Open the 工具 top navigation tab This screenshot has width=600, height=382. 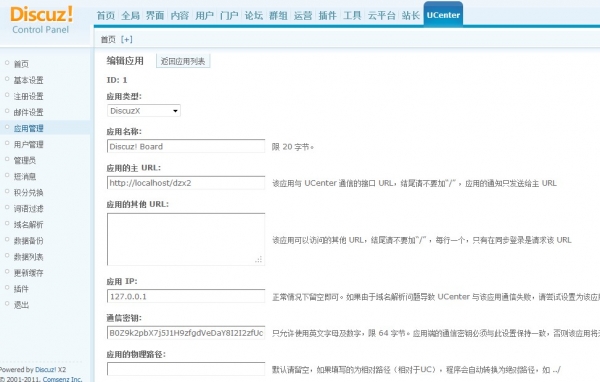pyautogui.click(x=352, y=16)
